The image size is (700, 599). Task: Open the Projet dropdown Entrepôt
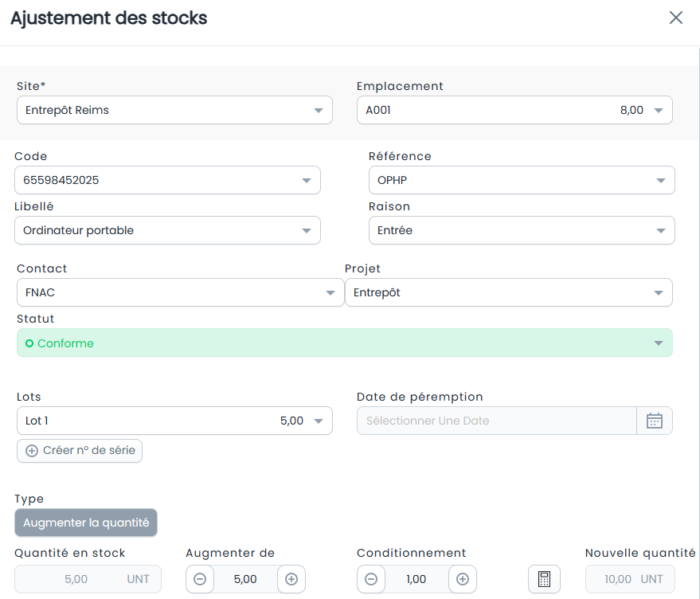coord(509,292)
